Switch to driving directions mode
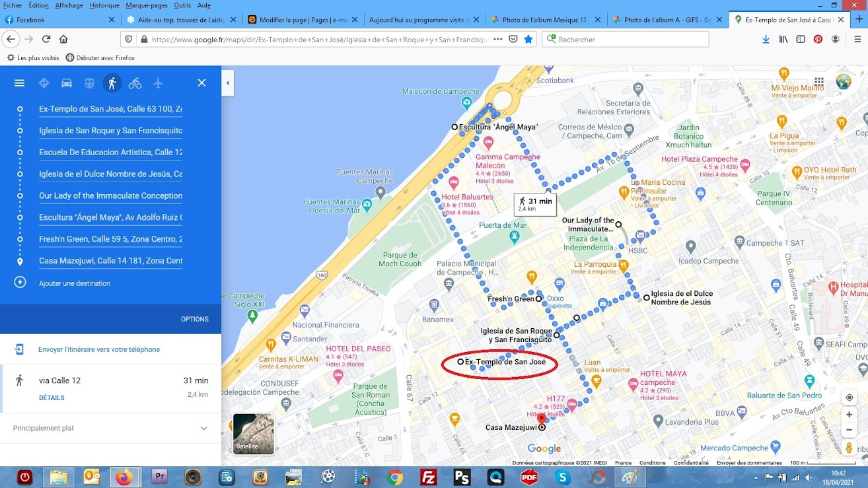 (x=67, y=83)
